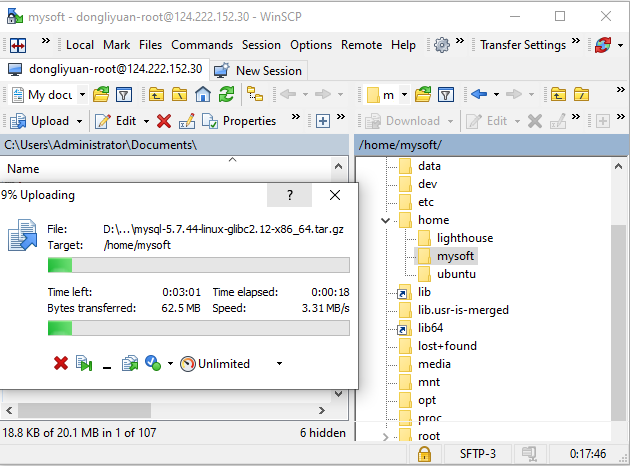The image size is (630, 466).
Task: Open local directory folder icon
Action: pyautogui.click(x=101, y=95)
